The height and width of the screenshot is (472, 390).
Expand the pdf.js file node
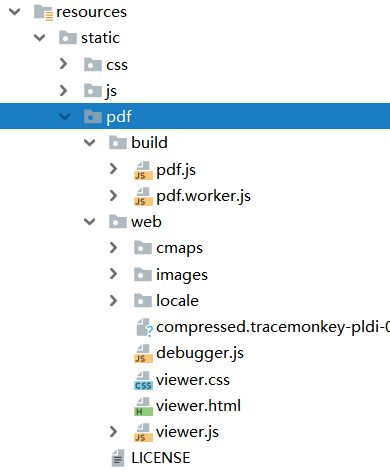[x=113, y=169]
